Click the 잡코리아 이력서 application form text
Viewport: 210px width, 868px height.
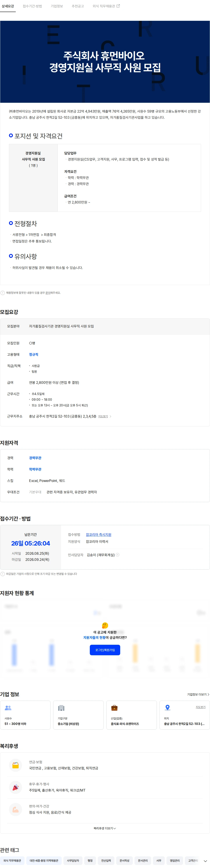pos(97,542)
